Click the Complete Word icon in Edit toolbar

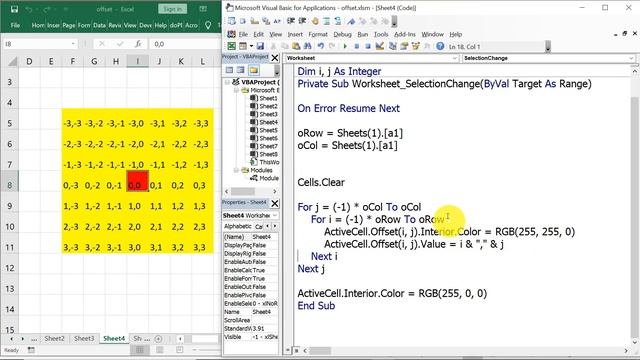277,21
